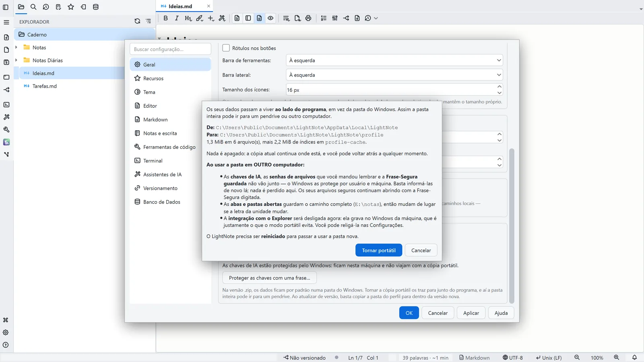Click the Ajuda button in settings
This screenshot has height=362, width=644.
click(x=501, y=313)
